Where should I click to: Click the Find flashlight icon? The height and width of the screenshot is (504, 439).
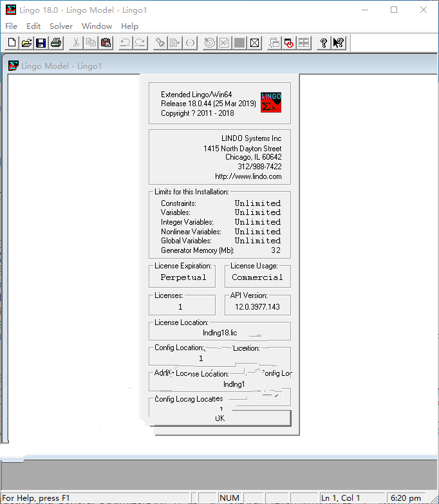pyautogui.click(x=160, y=42)
